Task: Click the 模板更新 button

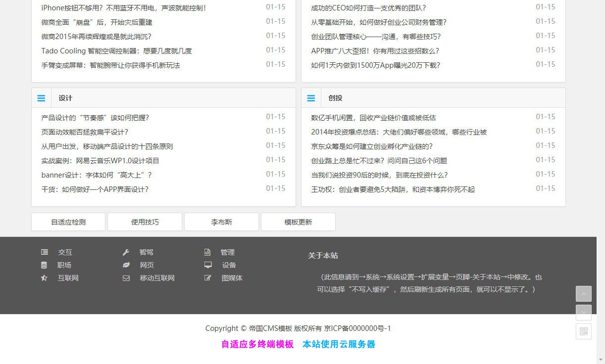Action: point(299,222)
